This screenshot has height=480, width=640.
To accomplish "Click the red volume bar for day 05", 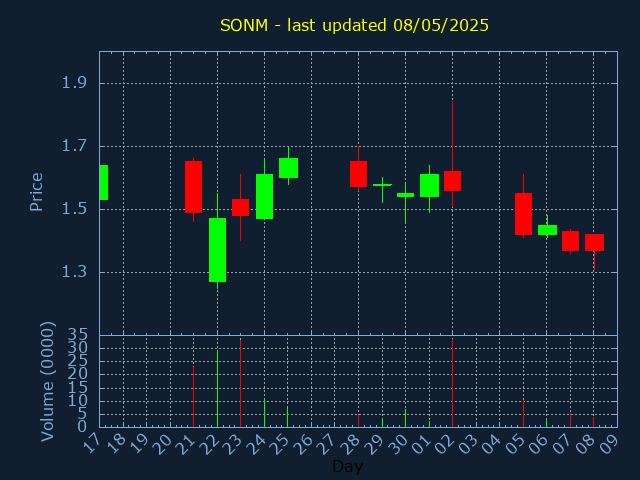I will (523, 413).
